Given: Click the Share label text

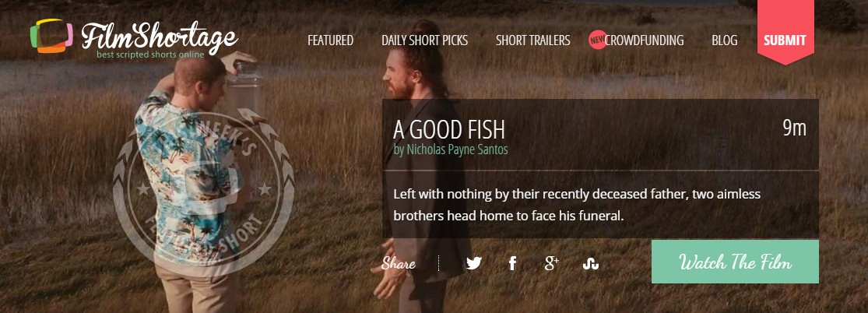Looking at the screenshot, I should (399, 264).
